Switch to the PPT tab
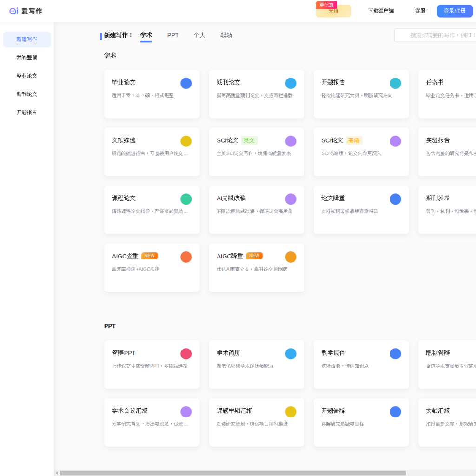The width and height of the screenshot is (476, 476). [x=173, y=35]
